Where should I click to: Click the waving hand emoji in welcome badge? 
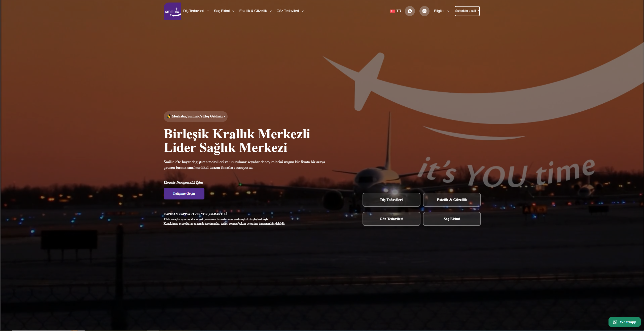(x=169, y=116)
